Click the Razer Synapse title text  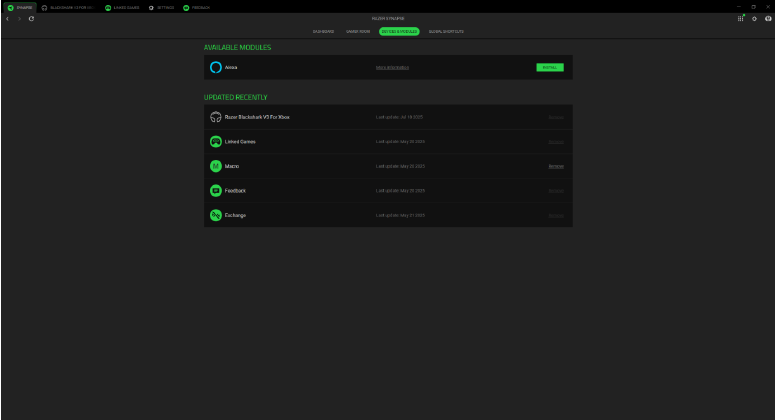(388, 19)
